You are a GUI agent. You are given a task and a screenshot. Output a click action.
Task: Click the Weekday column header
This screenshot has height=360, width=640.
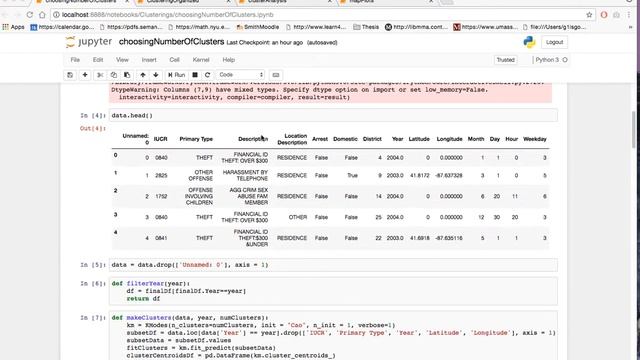(x=535, y=139)
